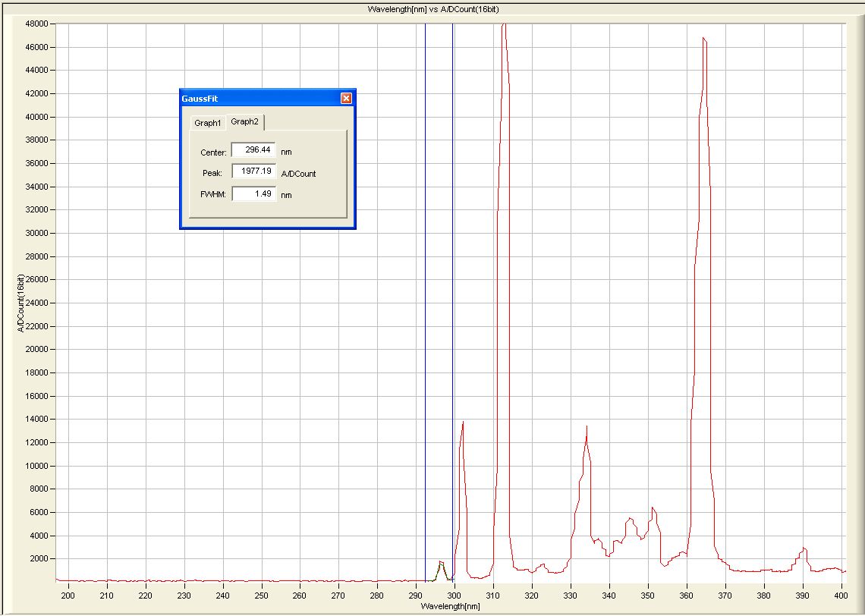Click the 48000 tick label on Y axis
Viewport: 865px width, 616px height.
coord(38,24)
